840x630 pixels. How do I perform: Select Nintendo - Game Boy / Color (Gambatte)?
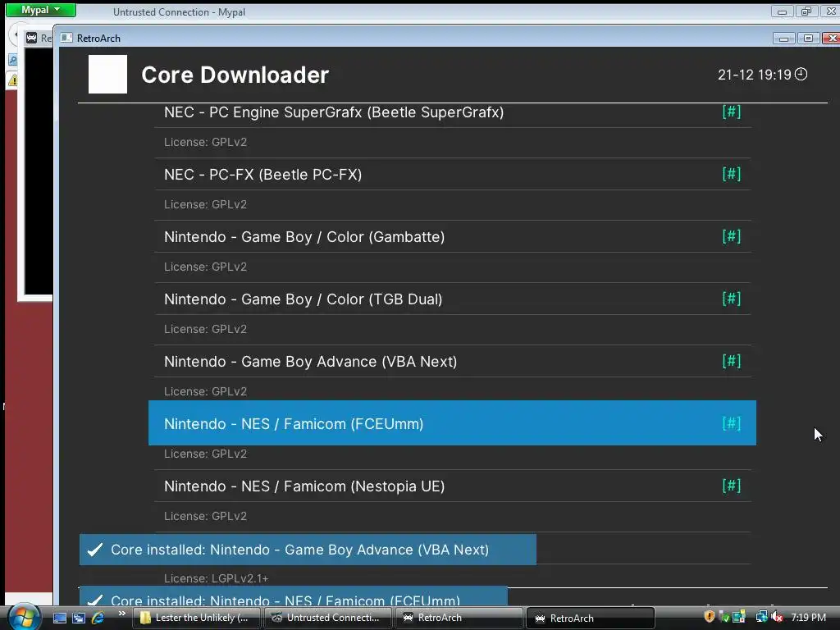(x=452, y=237)
